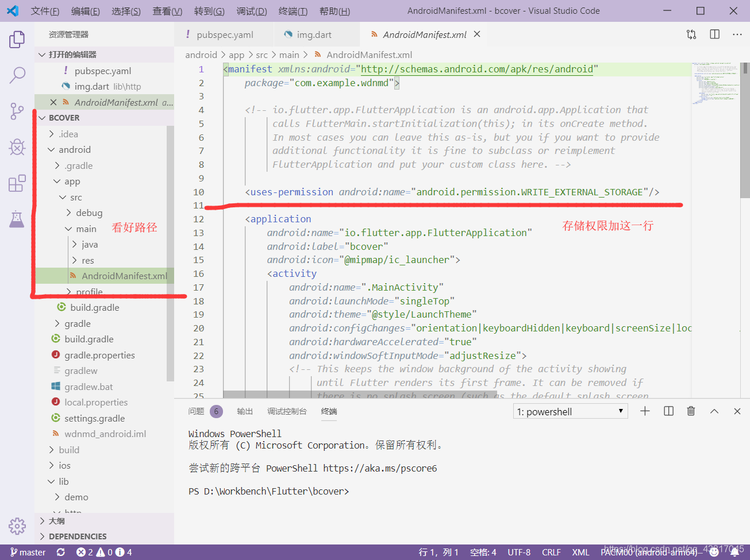Expand the .idea folder
The image size is (750, 560).
pyautogui.click(x=52, y=134)
